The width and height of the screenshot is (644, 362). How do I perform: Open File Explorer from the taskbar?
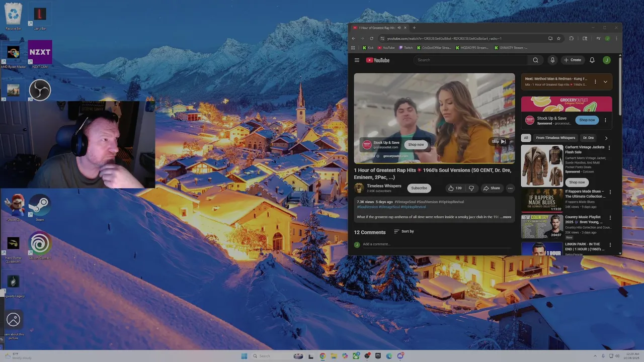[x=334, y=356]
